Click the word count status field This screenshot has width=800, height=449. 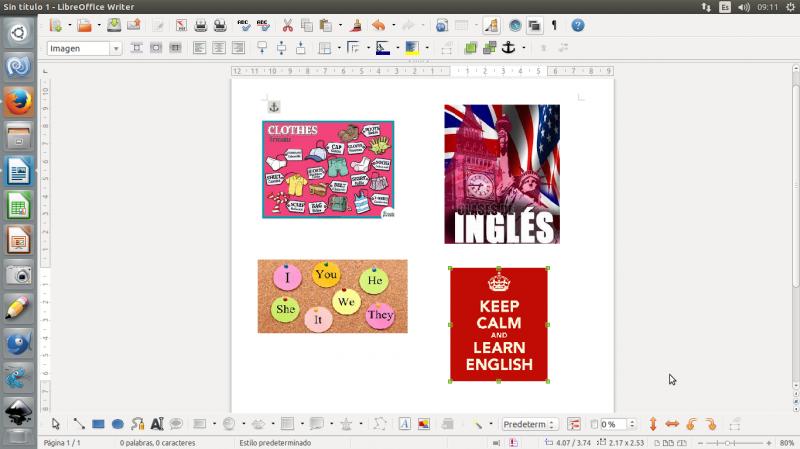(x=157, y=443)
